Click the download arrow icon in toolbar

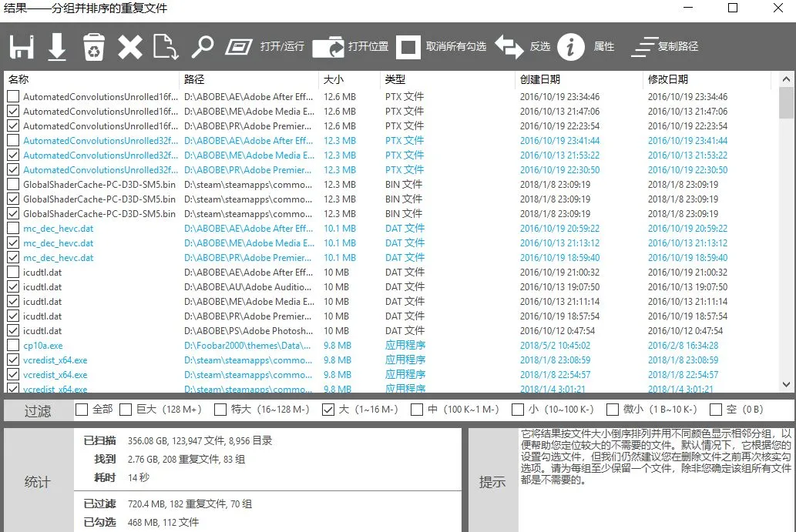click(x=57, y=47)
